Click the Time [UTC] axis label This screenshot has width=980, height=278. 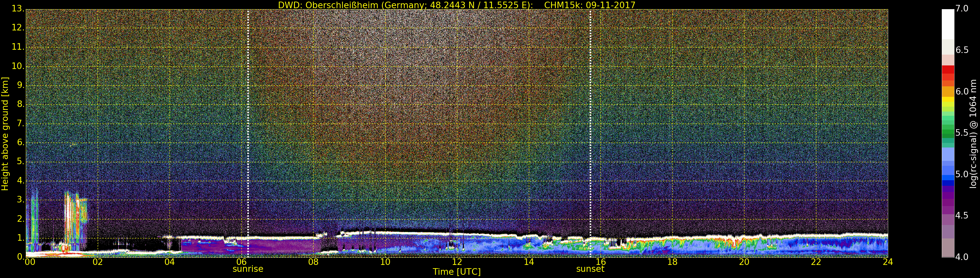[457, 271]
